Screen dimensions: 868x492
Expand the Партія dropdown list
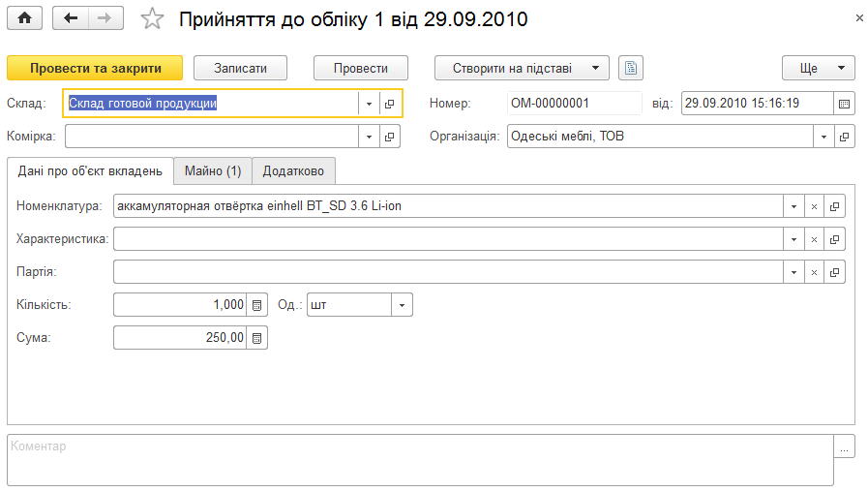tap(793, 272)
